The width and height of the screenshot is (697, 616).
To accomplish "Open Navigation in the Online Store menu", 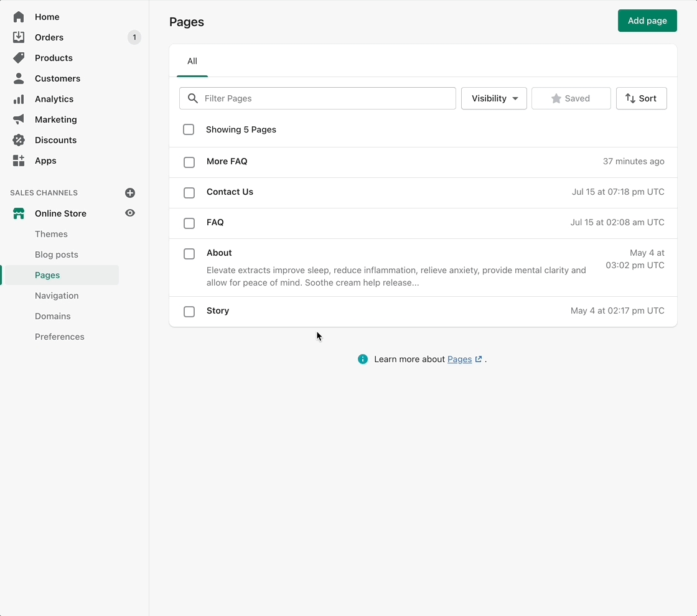I will point(57,296).
